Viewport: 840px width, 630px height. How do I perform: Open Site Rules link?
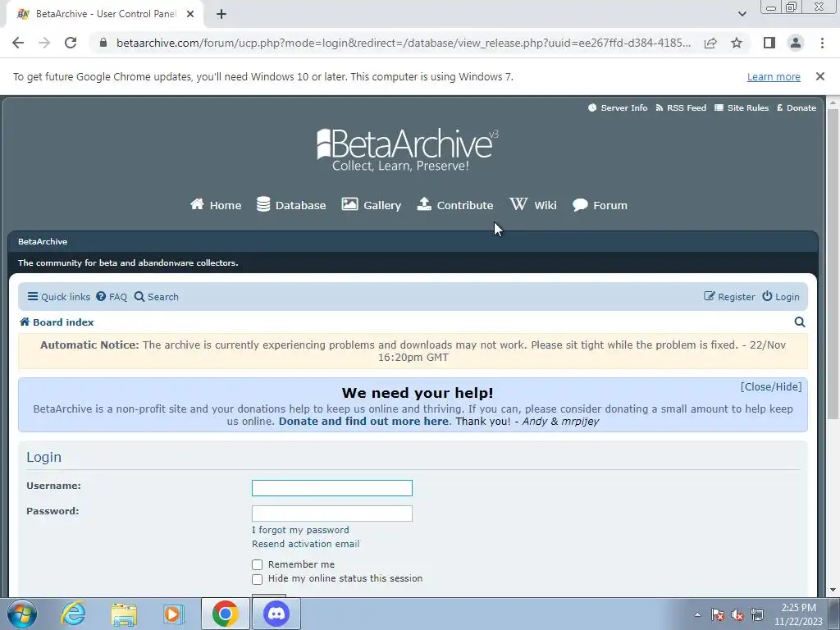(742, 107)
